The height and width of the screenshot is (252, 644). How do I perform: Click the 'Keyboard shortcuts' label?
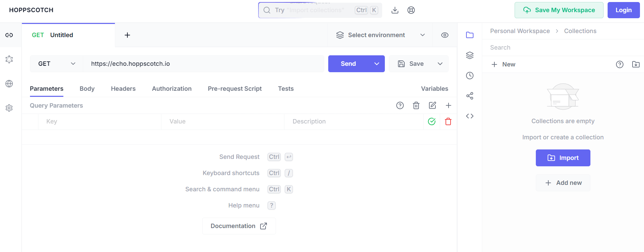click(x=231, y=173)
